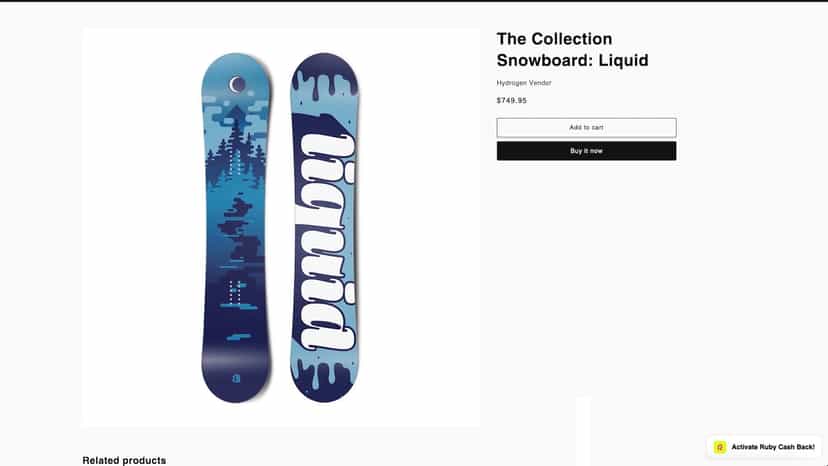Click the black Buy it now button
828x466 pixels.
coord(586,151)
